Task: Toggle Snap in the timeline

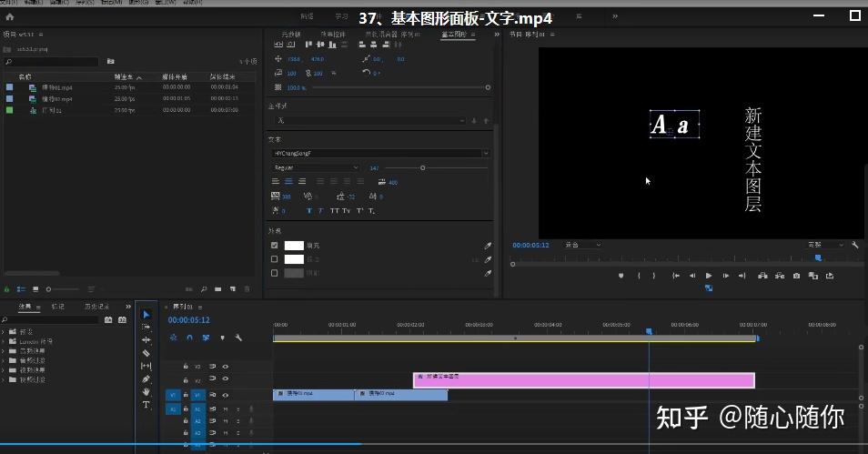Action: coord(189,338)
